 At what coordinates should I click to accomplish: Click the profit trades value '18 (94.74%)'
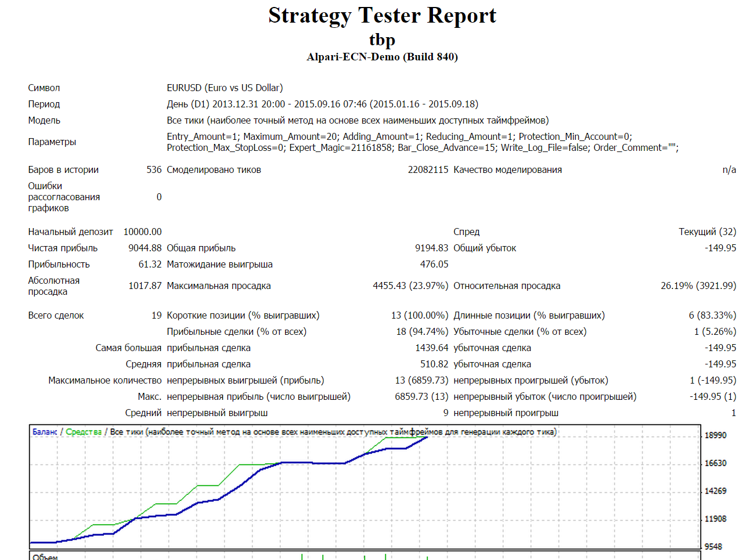[422, 331]
